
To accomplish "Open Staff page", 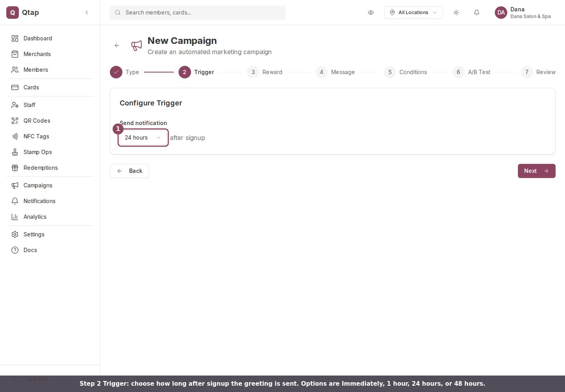I will [50, 105].
